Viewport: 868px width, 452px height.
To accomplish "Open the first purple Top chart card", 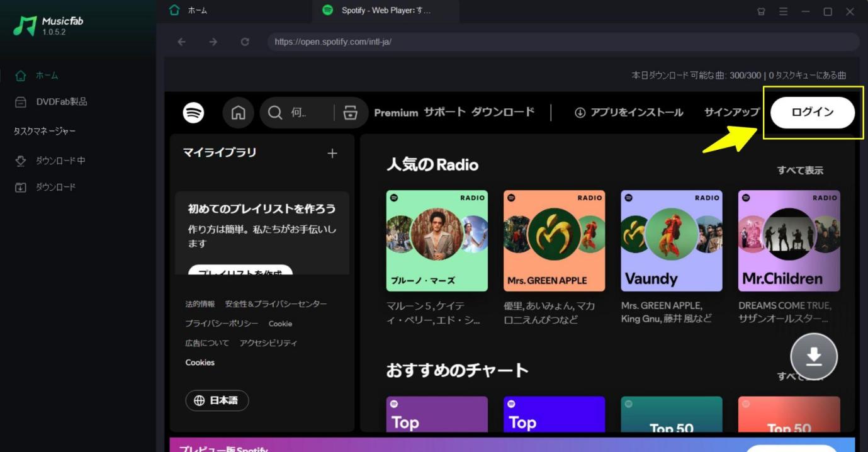I will coord(437,414).
